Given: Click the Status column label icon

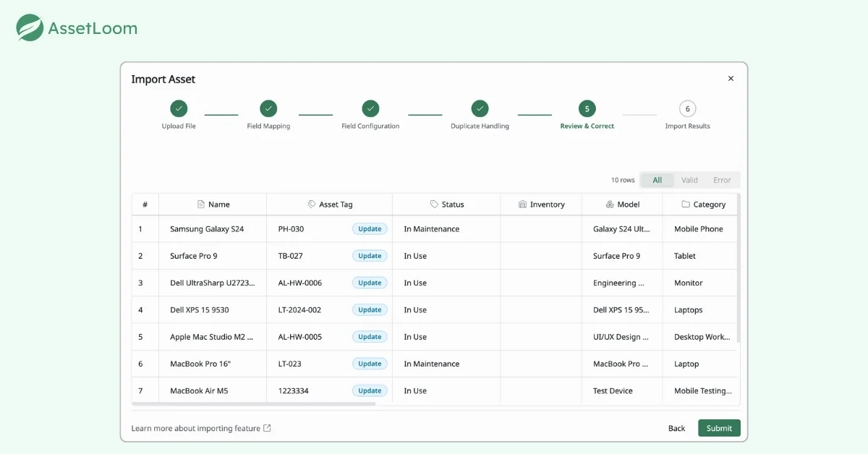Looking at the screenshot, I should click(434, 205).
